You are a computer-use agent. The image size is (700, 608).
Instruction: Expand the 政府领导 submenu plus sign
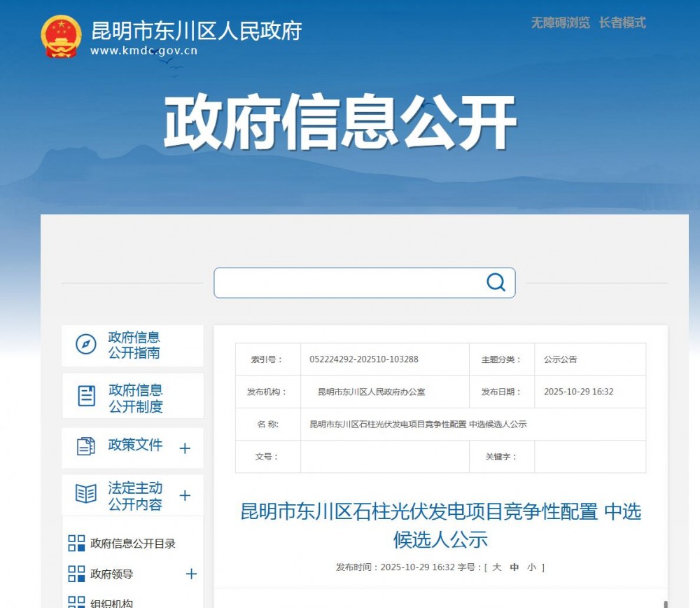tap(191, 574)
